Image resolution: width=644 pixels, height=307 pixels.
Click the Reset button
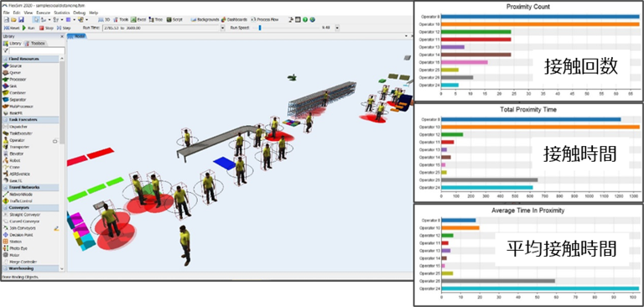tap(12, 28)
